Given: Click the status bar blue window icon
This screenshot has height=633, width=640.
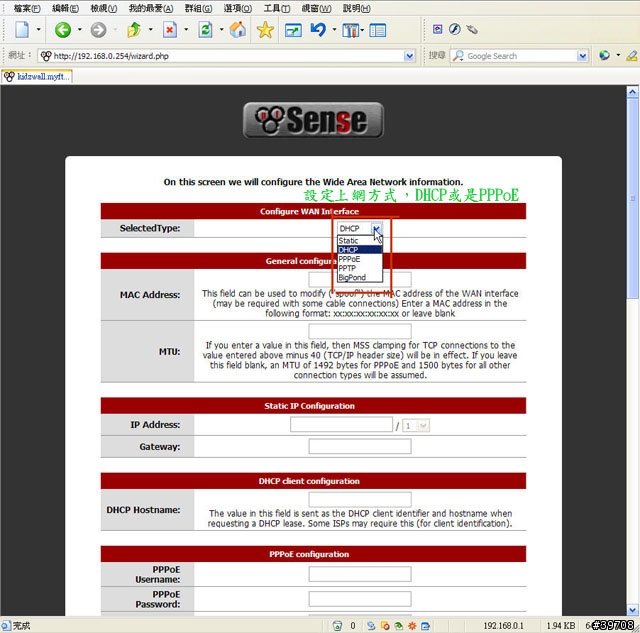Looking at the screenshot, I should point(425,626).
